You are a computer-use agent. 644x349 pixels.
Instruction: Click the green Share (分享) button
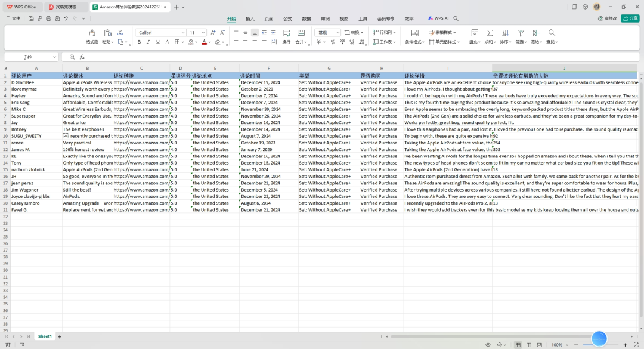pyautogui.click(x=630, y=18)
